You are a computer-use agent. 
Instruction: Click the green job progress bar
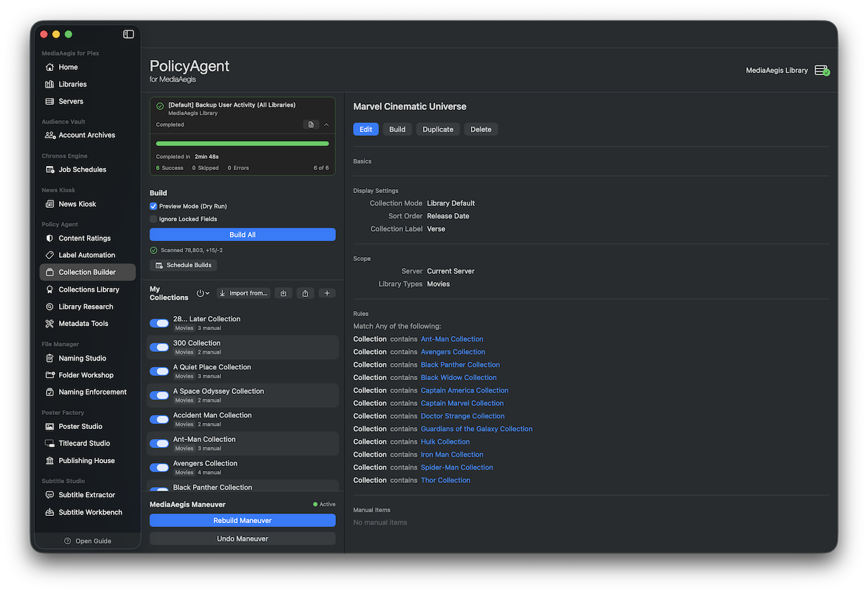click(x=242, y=143)
